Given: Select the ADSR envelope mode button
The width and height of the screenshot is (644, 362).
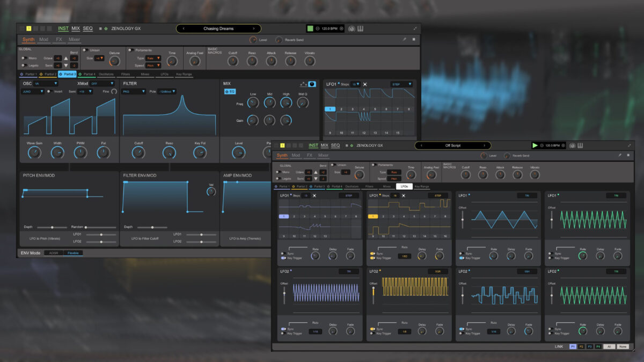Looking at the screenshot, I should (54, 253).
